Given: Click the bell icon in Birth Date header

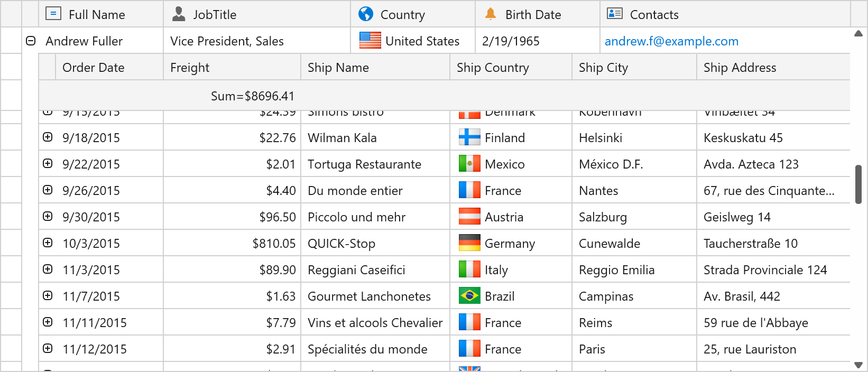Looking at the screenshot, I should pyautogui.click(x=491, y=14).
